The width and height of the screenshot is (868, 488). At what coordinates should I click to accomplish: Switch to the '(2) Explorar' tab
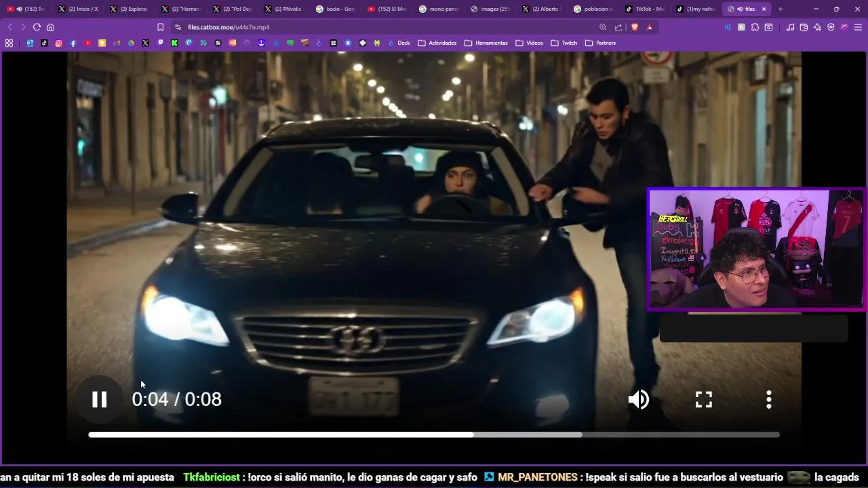[x=130, y=9]
